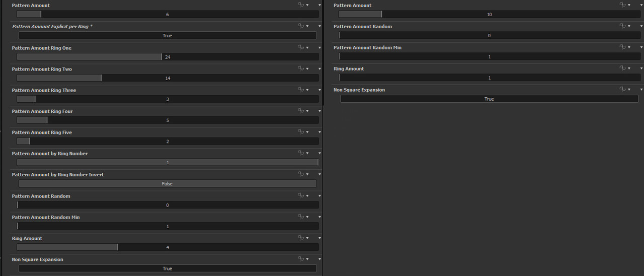Click the Pattern Amount Ring Three slider
The width and height of the screenshot is (644, 276).
coord(168,99)
